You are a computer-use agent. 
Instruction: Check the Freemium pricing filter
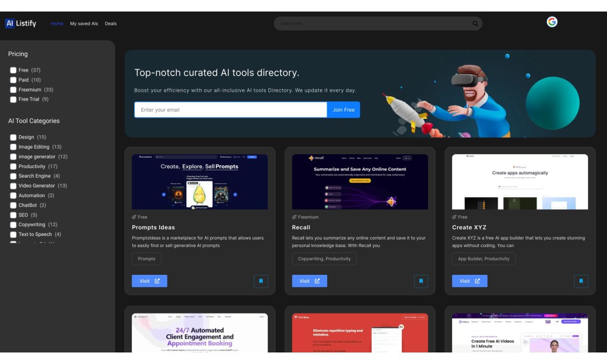(x=13, y=90)
